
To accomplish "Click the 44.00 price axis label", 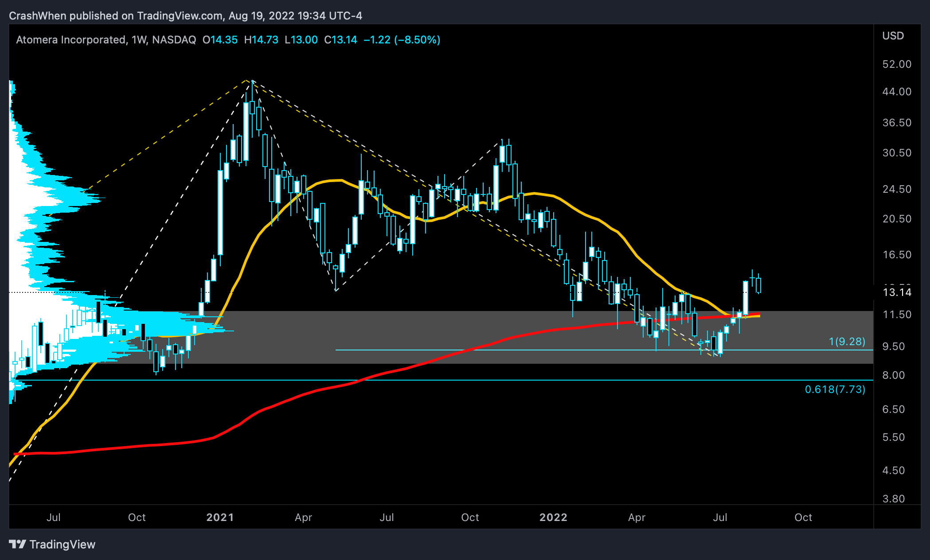I will point(897,92).
